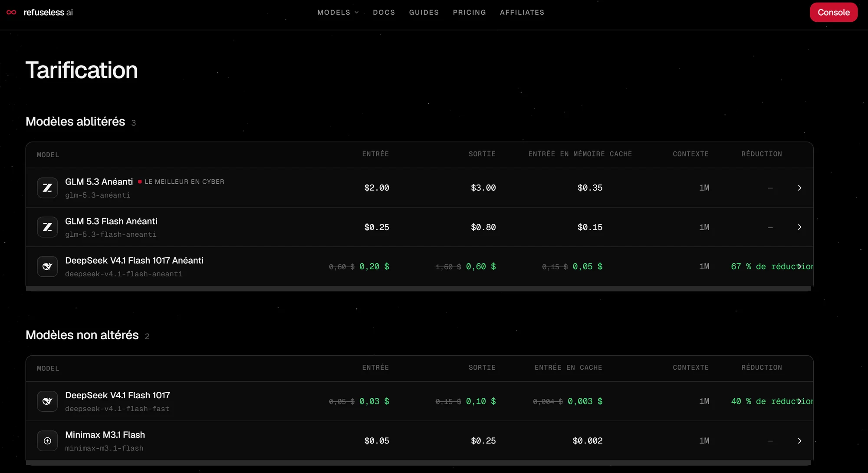Image resolution: width=868 pixels, height=473 pixels.
Task: Click the horizontal scrollbar under Modèles non altérés table
Action: coord(418,463)
